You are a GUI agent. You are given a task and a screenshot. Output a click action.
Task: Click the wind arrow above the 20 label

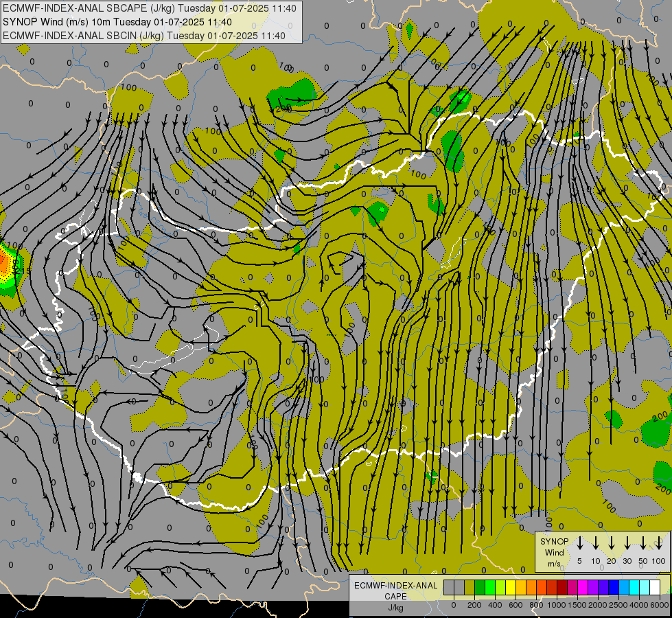coord(611,543)
